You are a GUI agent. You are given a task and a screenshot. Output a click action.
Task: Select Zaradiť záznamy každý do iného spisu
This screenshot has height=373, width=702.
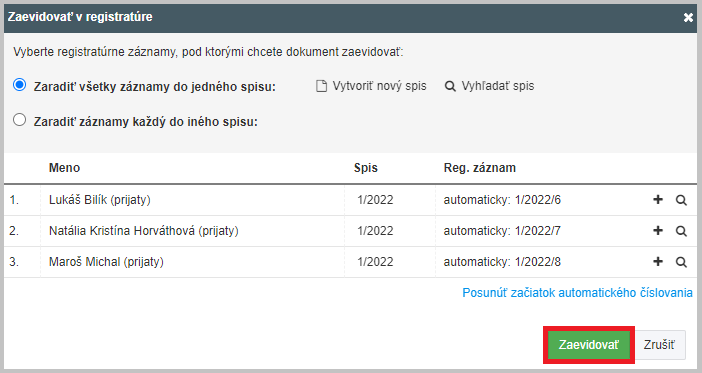coord(19,120)
